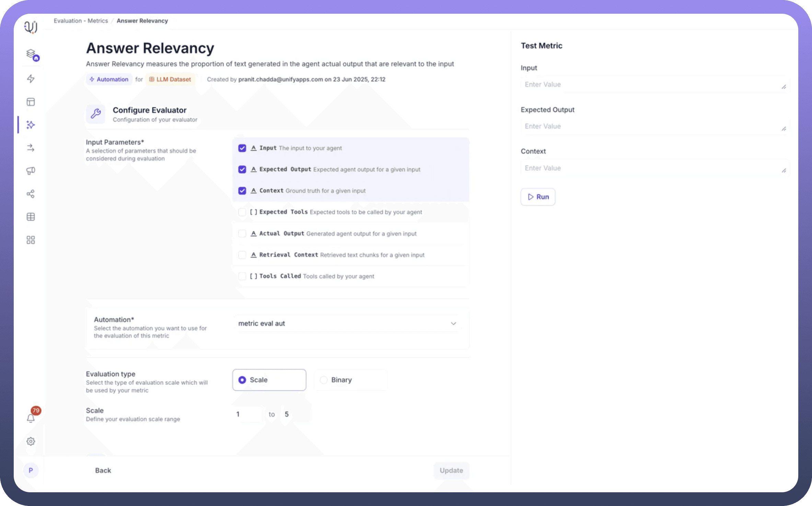Go to Evaluation - Metrics breadcrumb

point(81,21)
